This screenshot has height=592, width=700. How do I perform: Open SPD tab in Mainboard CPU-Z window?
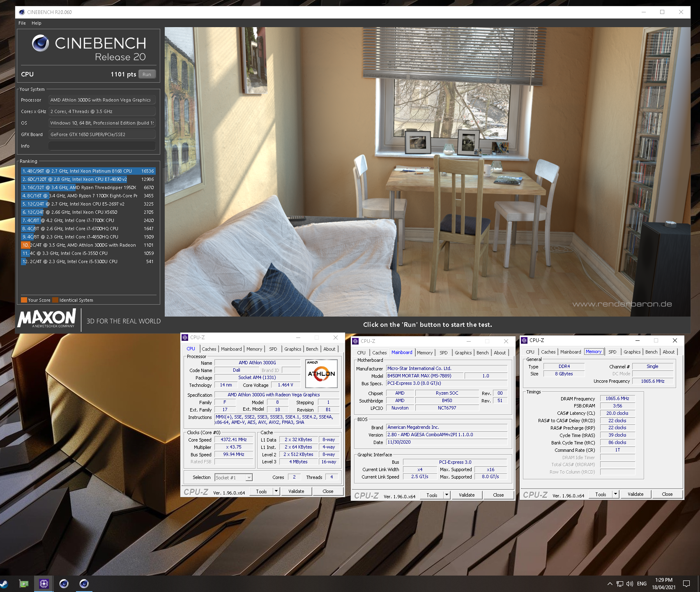444,353
